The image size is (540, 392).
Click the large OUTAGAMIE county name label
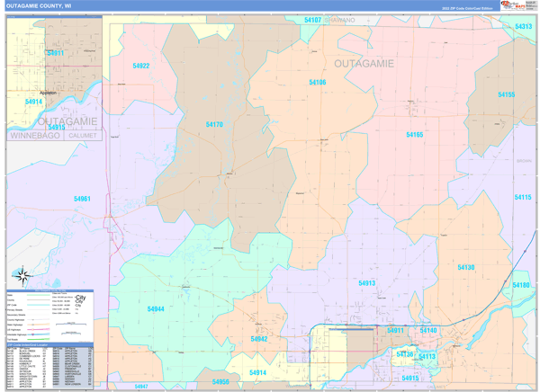(364, 64)
